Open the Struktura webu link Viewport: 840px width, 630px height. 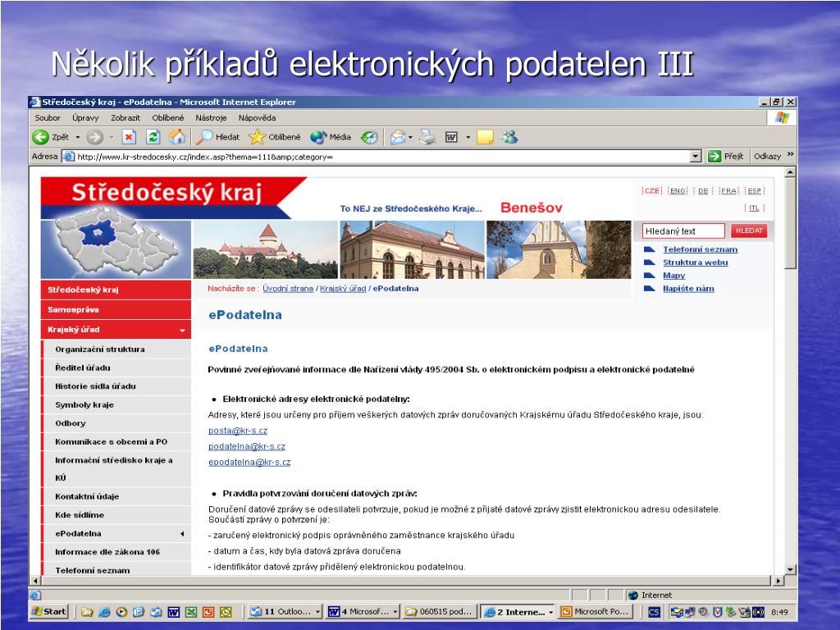696,262
